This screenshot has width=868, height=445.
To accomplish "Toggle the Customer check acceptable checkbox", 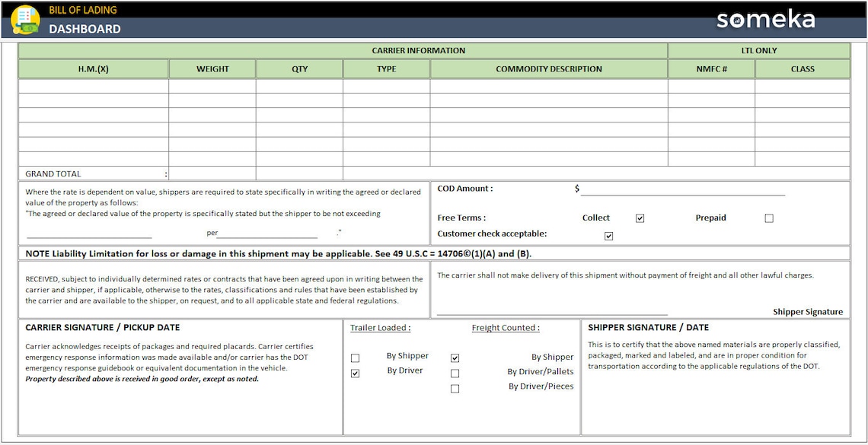I will point(608,235).
